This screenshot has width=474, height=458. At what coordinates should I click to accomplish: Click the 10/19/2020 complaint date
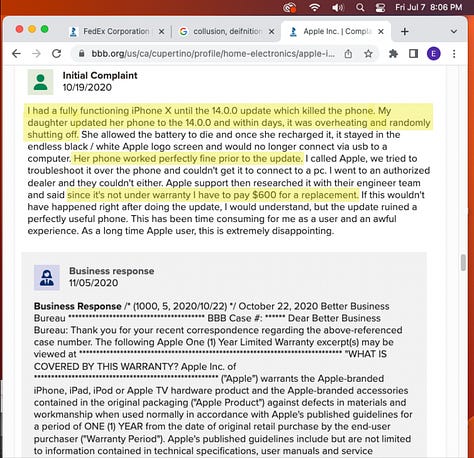87,87
